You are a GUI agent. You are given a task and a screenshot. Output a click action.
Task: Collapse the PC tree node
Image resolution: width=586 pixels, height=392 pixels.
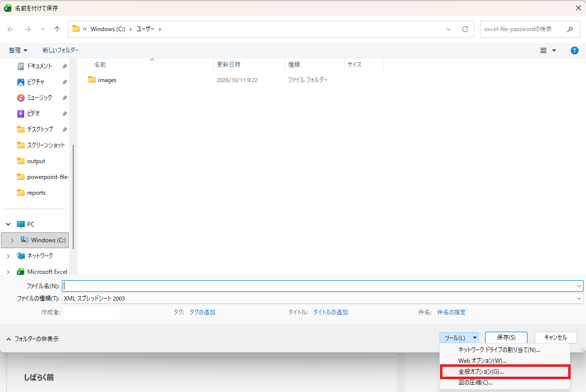(x=8, y=224)
